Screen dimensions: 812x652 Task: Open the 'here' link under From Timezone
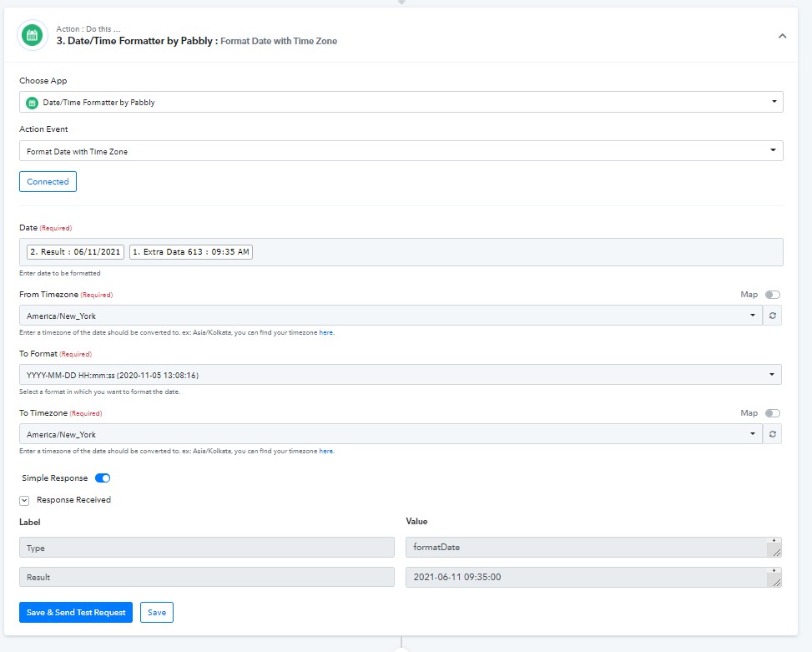pos(326,332)
